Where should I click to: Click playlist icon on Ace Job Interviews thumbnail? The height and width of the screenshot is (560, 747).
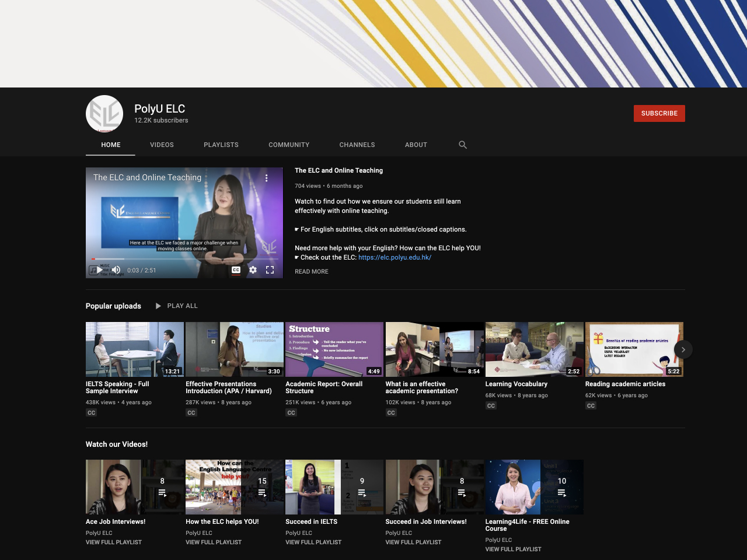click(x=162, y=493)
